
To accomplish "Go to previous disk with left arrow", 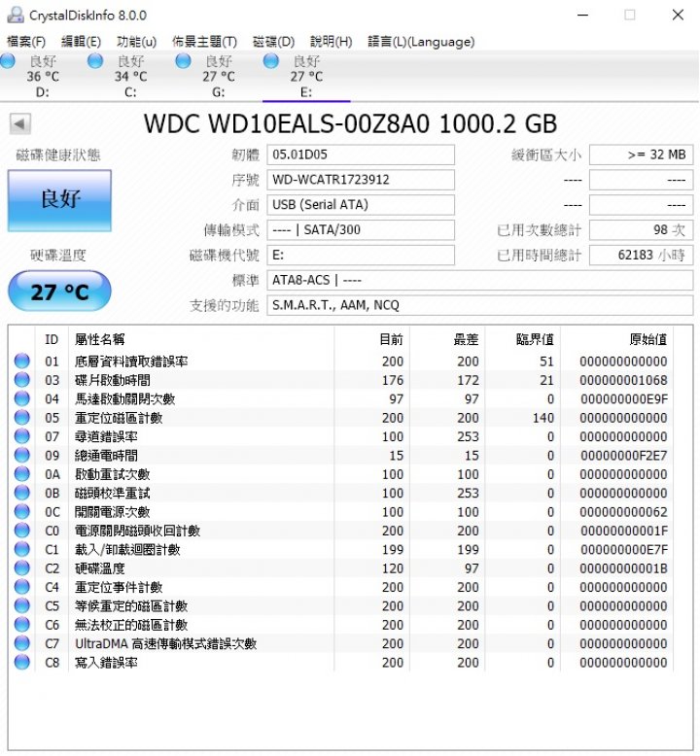I will tap(19, 124).
